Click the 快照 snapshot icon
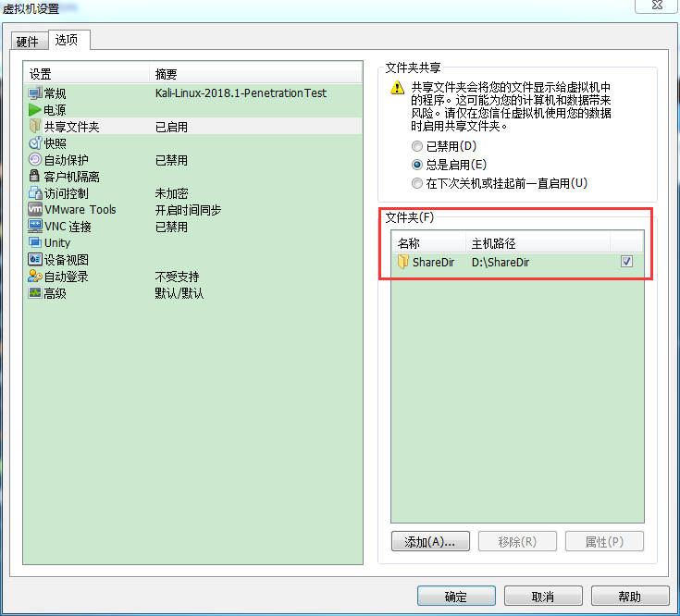Screen dimensions: 680x616 [x=35, y=143]
